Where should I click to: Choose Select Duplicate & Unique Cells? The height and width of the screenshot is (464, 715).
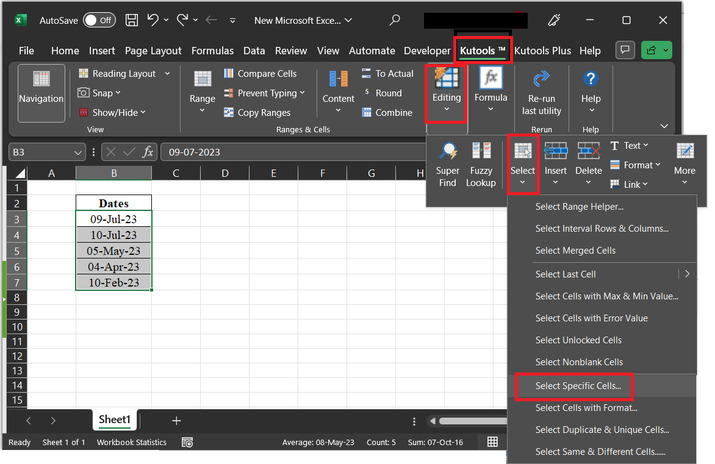pos(602,430)
